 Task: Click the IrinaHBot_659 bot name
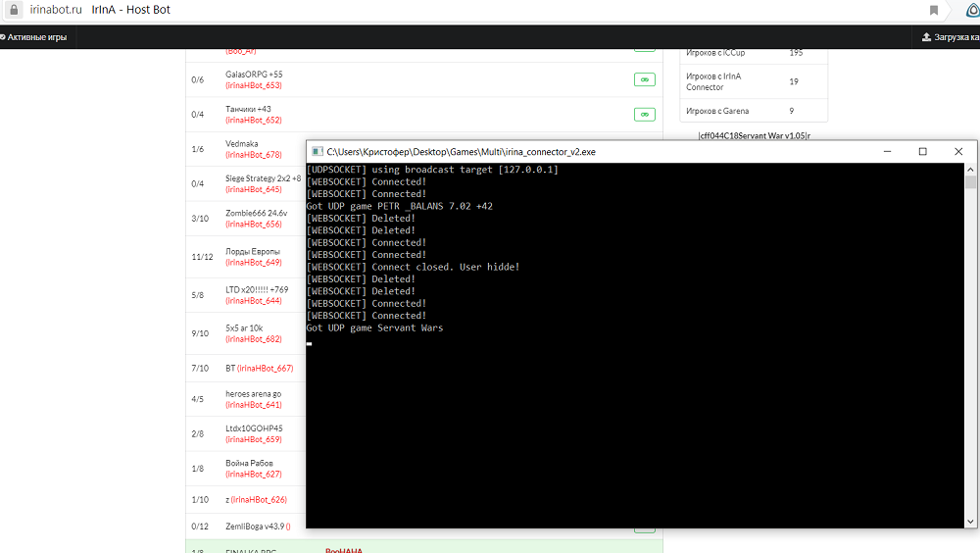pos(254,440)
